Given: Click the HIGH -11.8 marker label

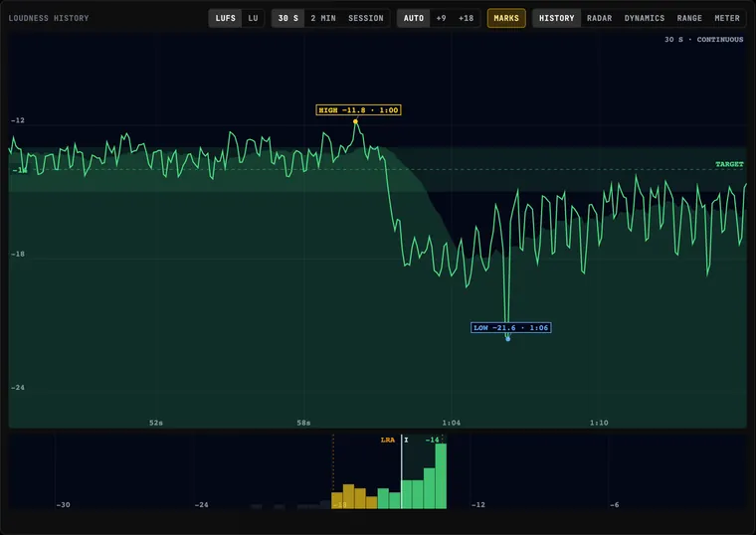Looking at the screenshot, I should (358, 110).
